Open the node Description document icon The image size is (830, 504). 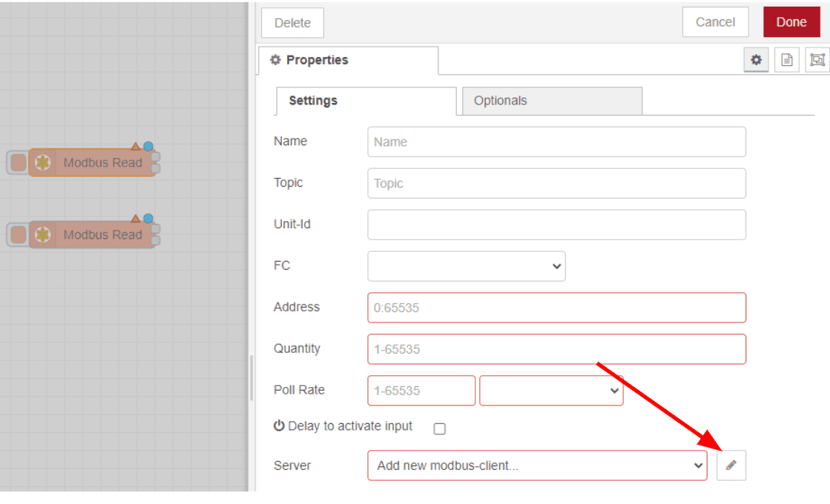786,60
